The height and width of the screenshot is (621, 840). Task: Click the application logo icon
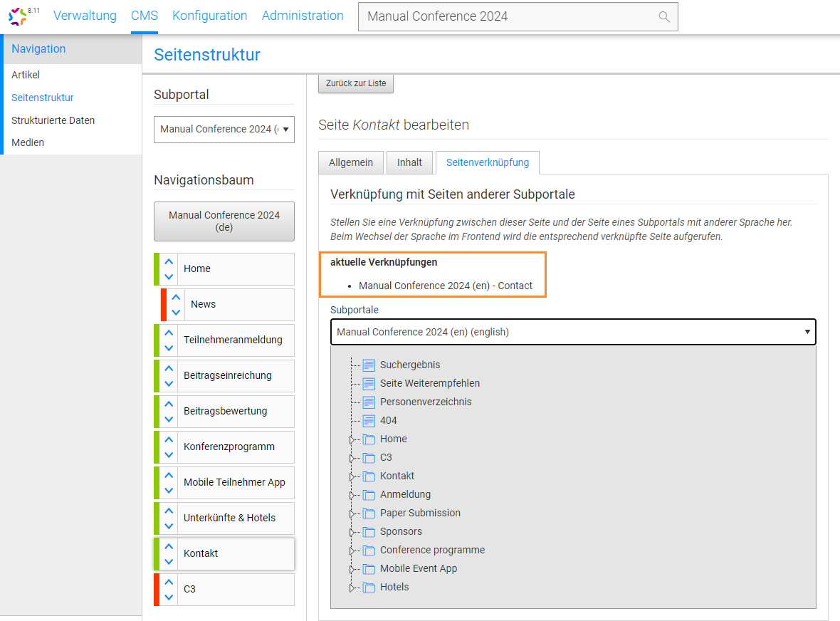pyautogui.click(x=19, y=16)
